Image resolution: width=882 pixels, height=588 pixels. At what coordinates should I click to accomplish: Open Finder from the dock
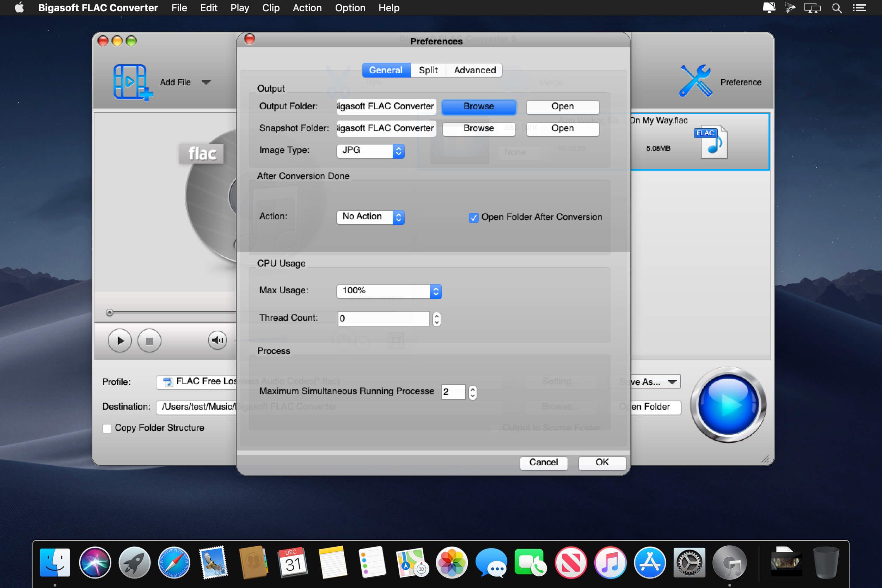pyautogui.click(x=55, y=562)
